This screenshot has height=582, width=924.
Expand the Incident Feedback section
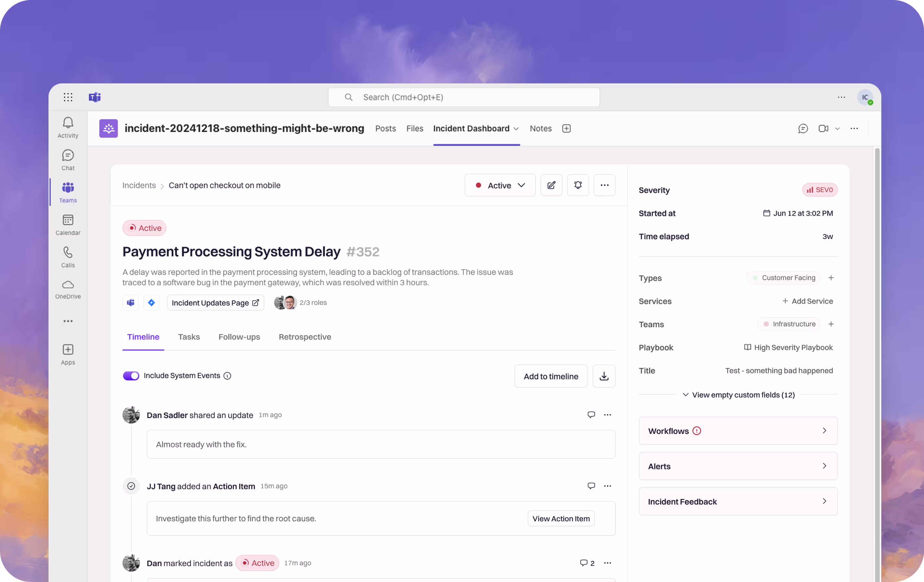click(x=738, y=501)
